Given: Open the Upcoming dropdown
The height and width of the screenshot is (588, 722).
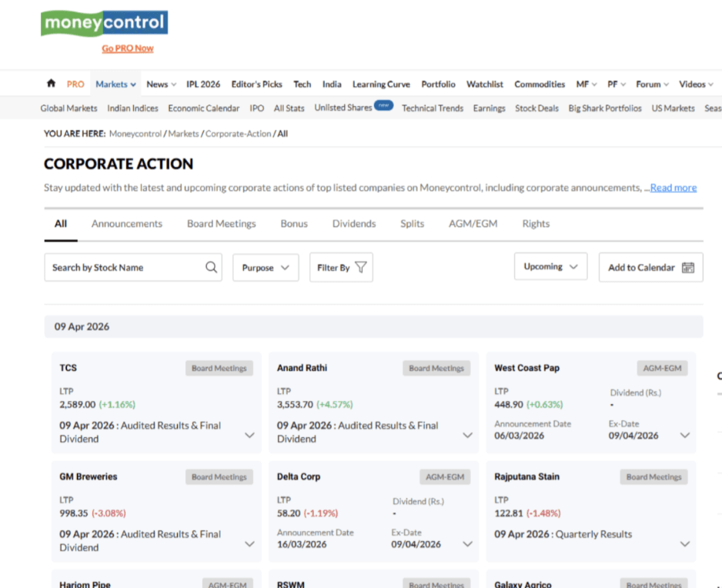Looking at the screenshot, I should click(550, 266).
